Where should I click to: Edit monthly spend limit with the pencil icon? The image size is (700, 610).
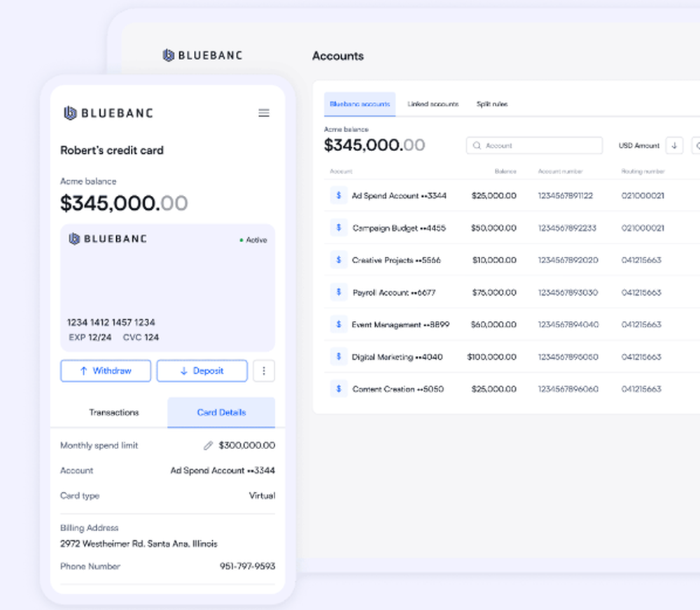208,446
